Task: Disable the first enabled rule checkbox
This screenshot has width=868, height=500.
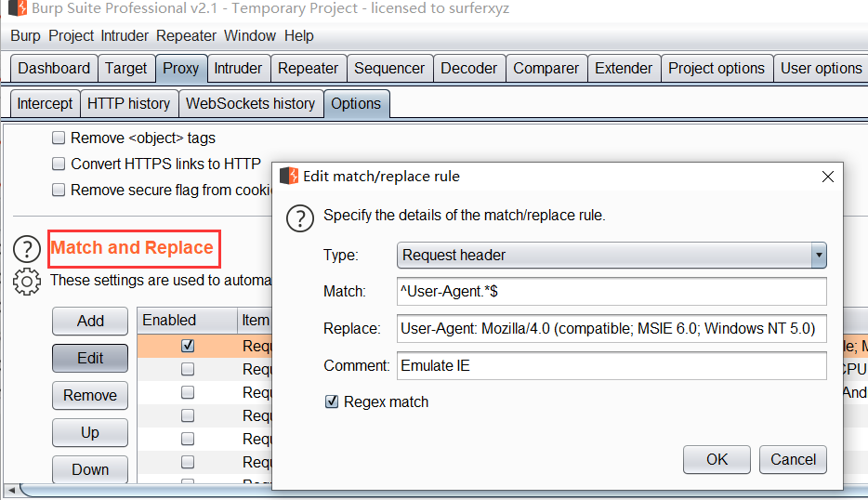Action: point(188,346)
